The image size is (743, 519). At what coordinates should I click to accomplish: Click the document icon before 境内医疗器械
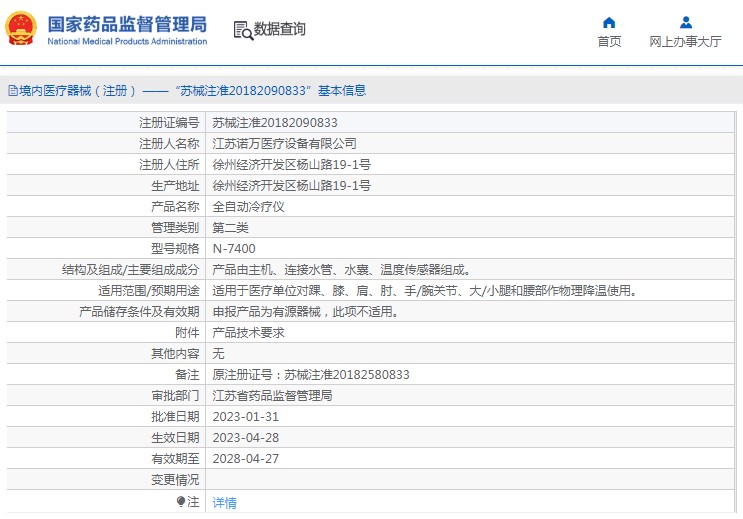coord(13,91)
